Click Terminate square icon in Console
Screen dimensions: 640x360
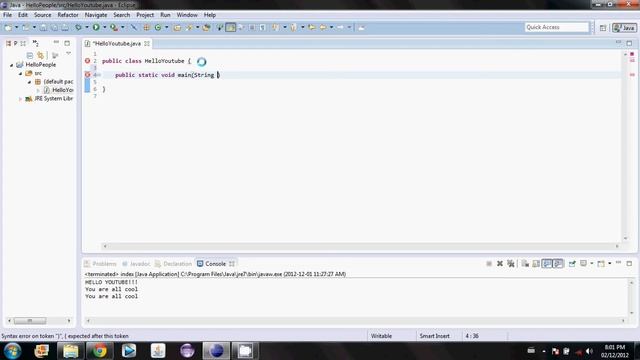(489, 264)
